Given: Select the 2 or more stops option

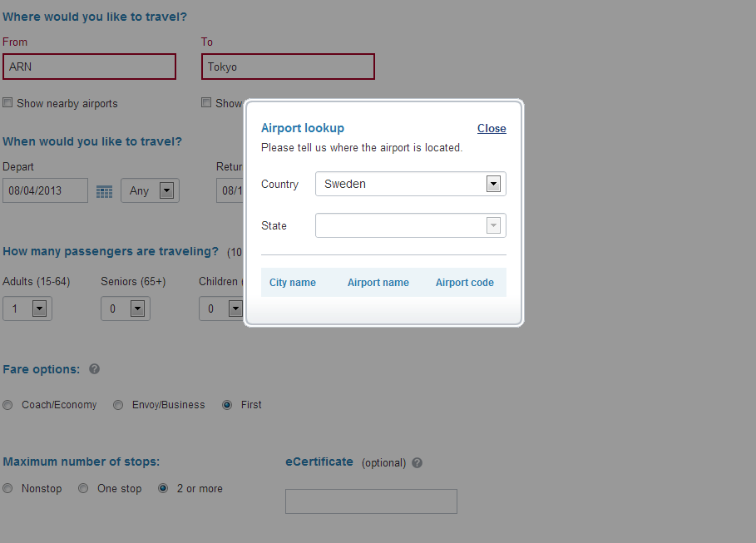Looking at the screenshot, I should (x=163, y=488).
